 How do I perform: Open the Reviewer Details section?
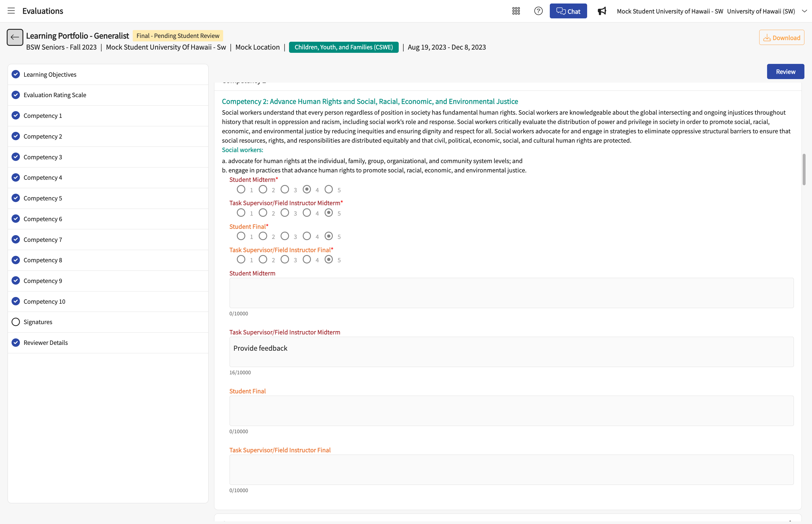tap(108, 343)
